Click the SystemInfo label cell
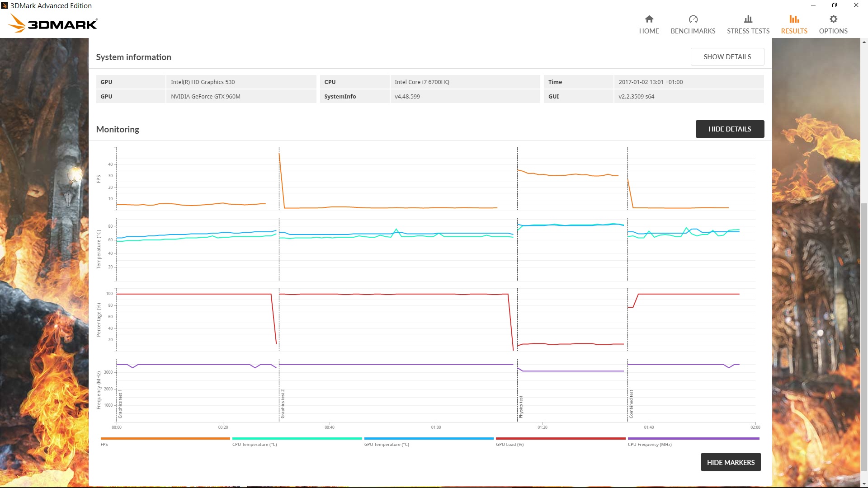 [355, 97]
